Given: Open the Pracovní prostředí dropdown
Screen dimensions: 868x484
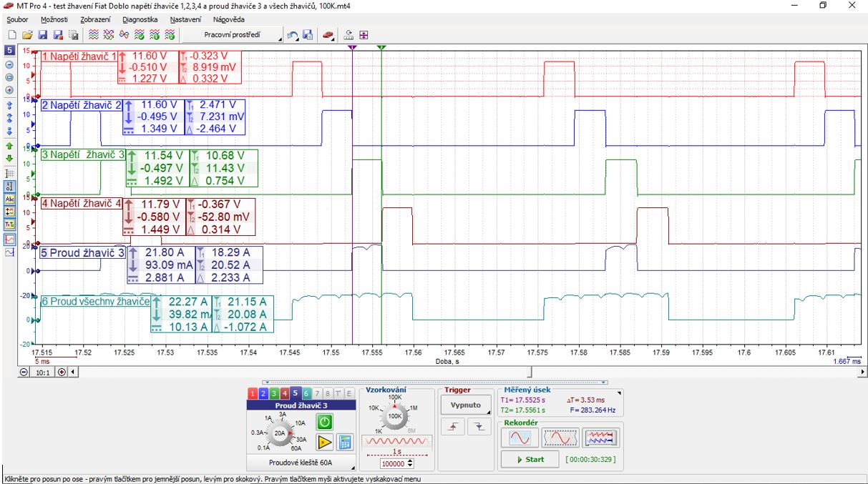Looking at the screenshot, I should (x=233, y=35).
